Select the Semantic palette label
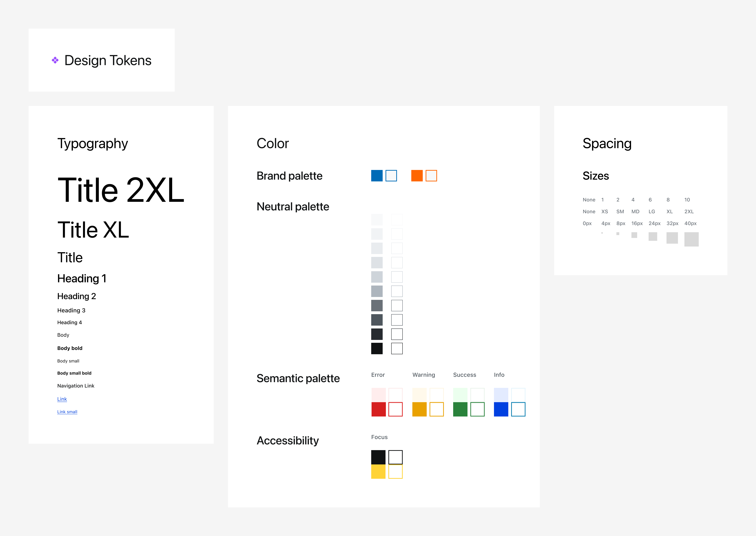The height and width of the screenshot is (536, 756). [x=298, y=378]
